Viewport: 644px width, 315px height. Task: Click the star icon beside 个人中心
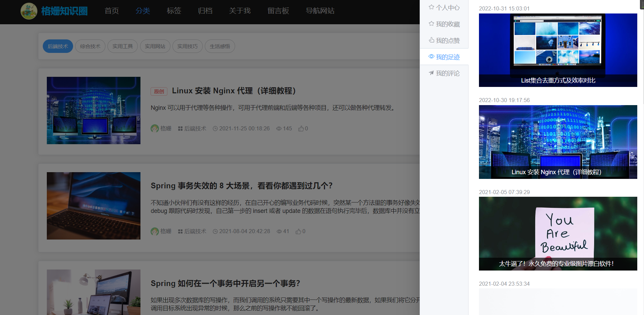(x=431, y=7)
